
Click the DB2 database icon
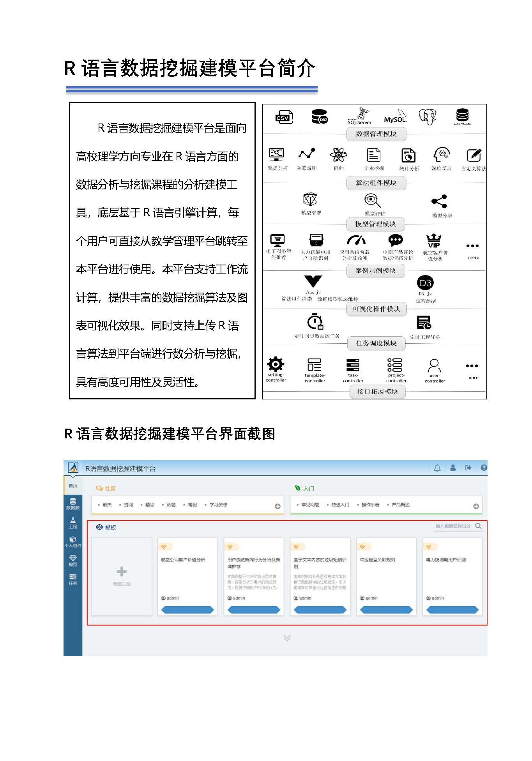[320, 117]
